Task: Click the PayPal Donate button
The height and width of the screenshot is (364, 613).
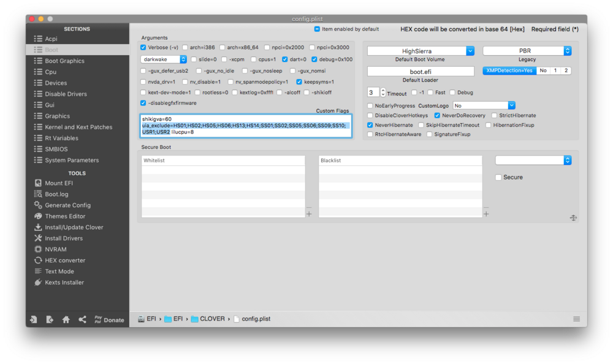Action: [x=109, y=319]
